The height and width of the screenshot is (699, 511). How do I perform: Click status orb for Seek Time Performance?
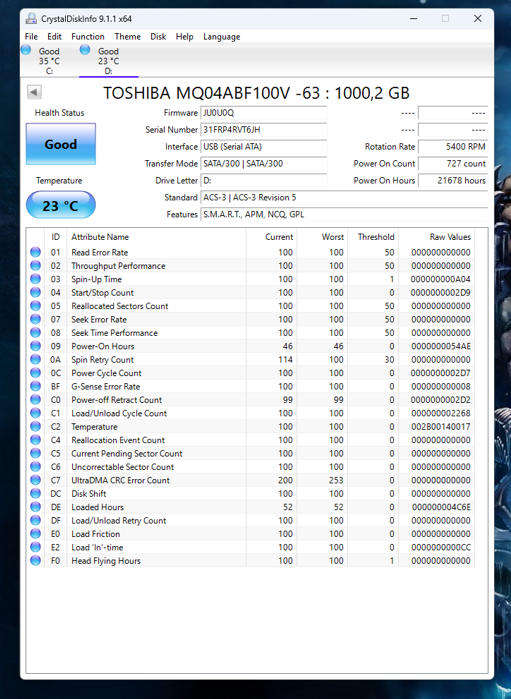point(35,333)
